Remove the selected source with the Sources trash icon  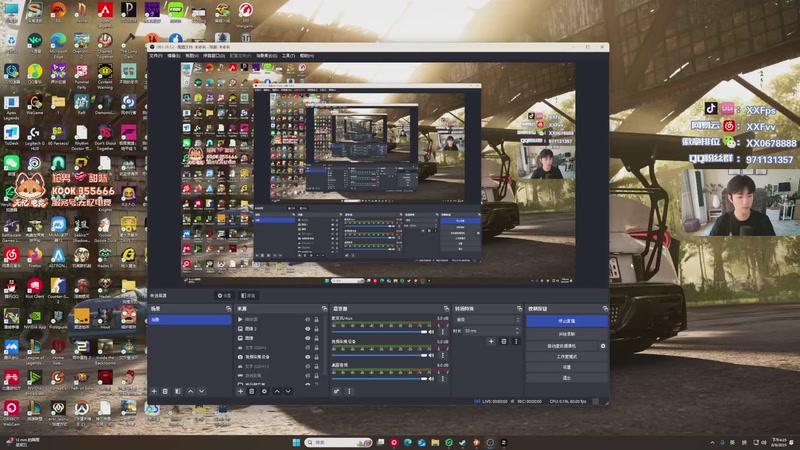click(252, 391)
